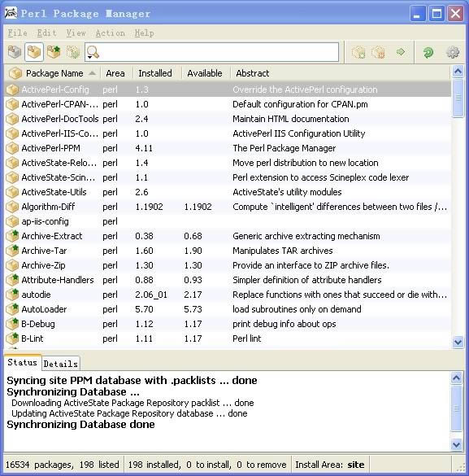Viewport: 469px width, 476px height.
Task: Click the B-Debug upgradable icon
Action: (12, 324)
